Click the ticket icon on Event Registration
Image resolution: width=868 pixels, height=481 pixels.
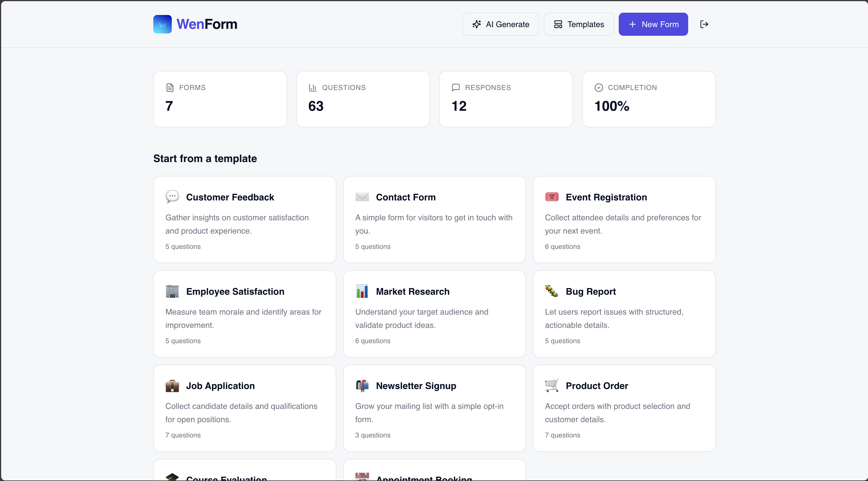tap(552, 197)
